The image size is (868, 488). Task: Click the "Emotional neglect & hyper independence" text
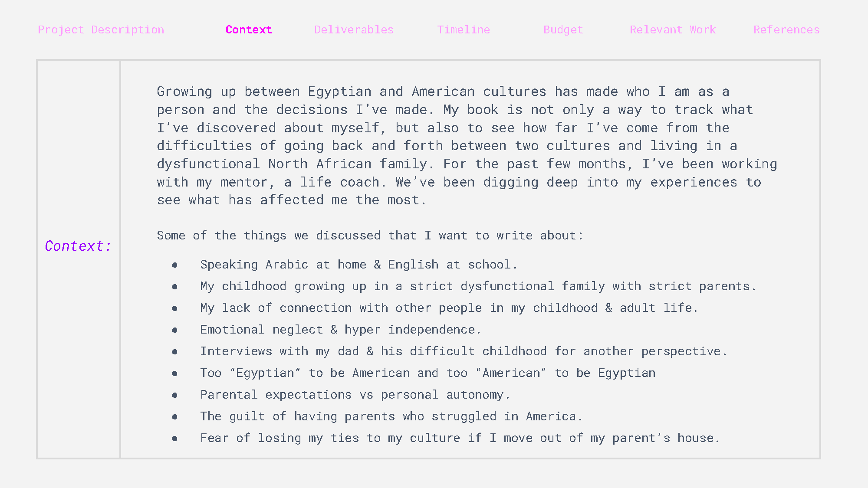[340, 330]
